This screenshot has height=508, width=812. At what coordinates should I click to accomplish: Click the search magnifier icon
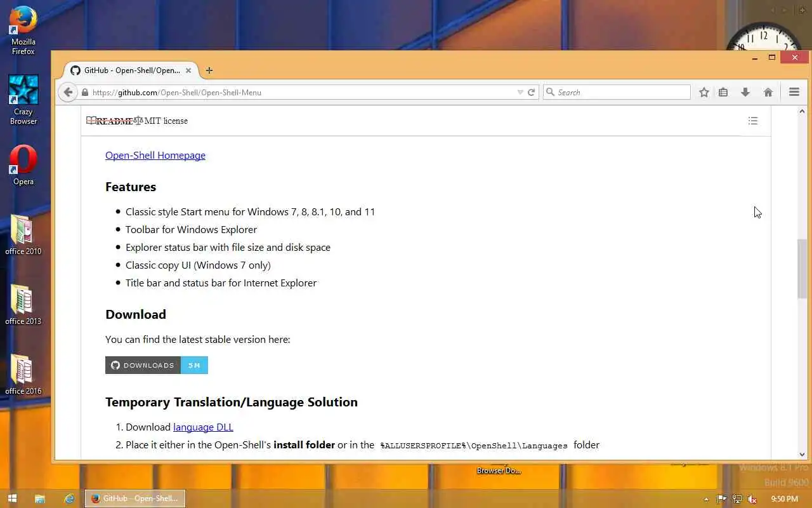551,92
